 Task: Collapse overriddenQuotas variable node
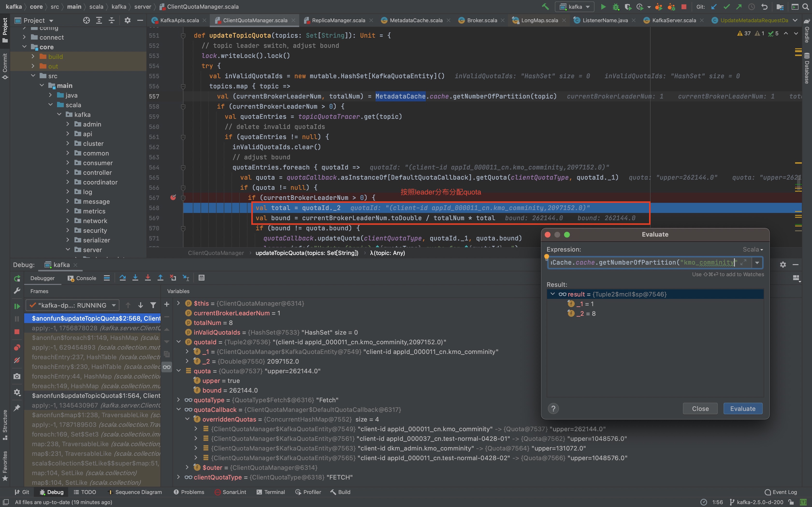[187, 419]
